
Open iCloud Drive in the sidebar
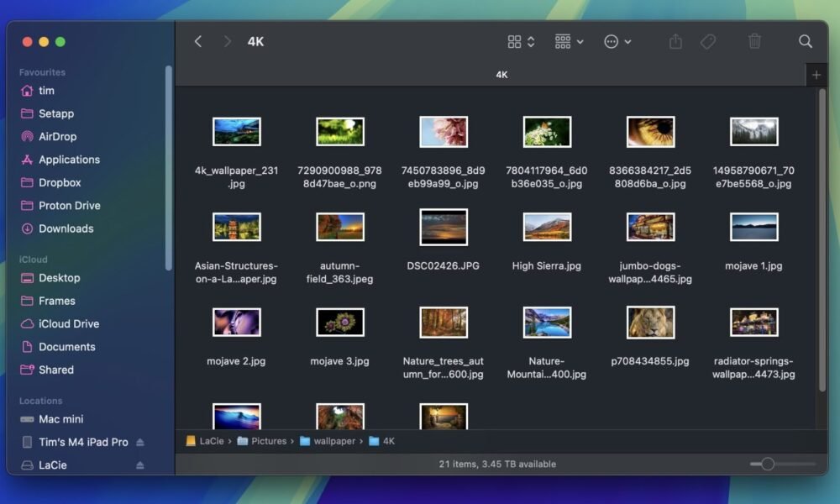[x=69, y=323]
